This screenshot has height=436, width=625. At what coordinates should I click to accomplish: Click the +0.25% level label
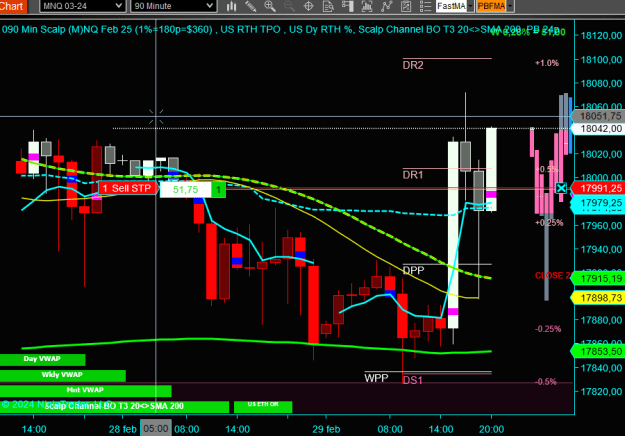[549, 223]
